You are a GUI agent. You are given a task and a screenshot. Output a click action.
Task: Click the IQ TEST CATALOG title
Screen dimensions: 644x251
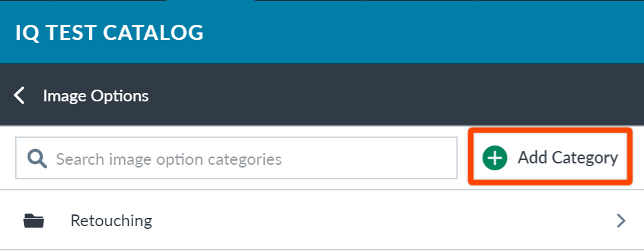109,32
